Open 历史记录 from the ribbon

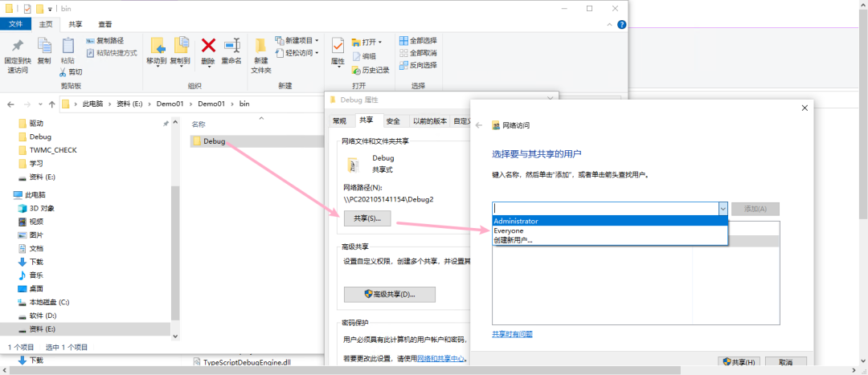pyautogui.click(x=370, y=70)
